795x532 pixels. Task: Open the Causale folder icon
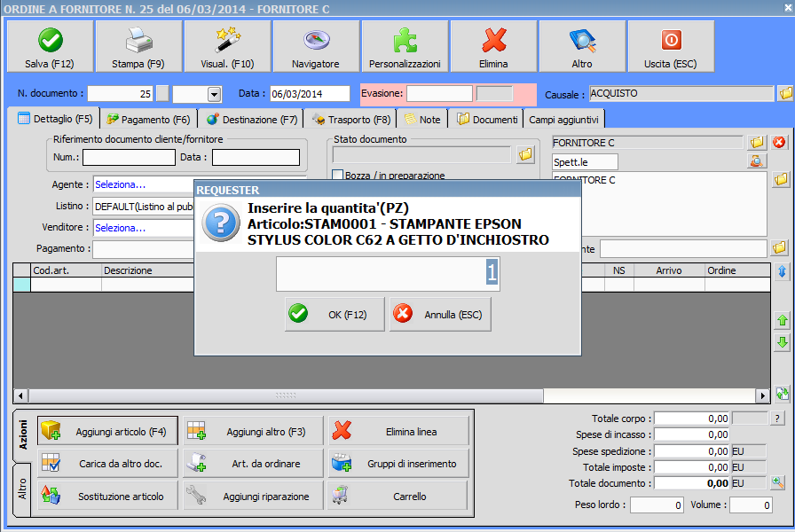click(x=785, y=93)
